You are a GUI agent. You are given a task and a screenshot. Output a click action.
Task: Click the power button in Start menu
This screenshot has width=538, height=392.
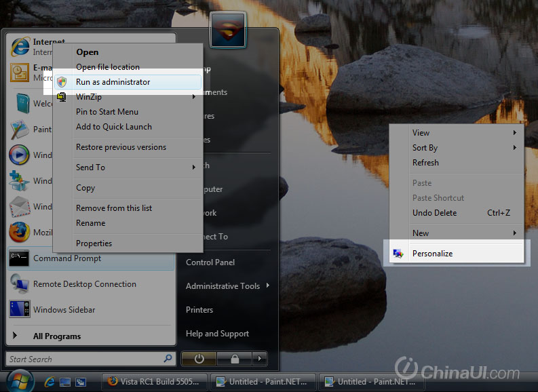[x=199, y=359]
